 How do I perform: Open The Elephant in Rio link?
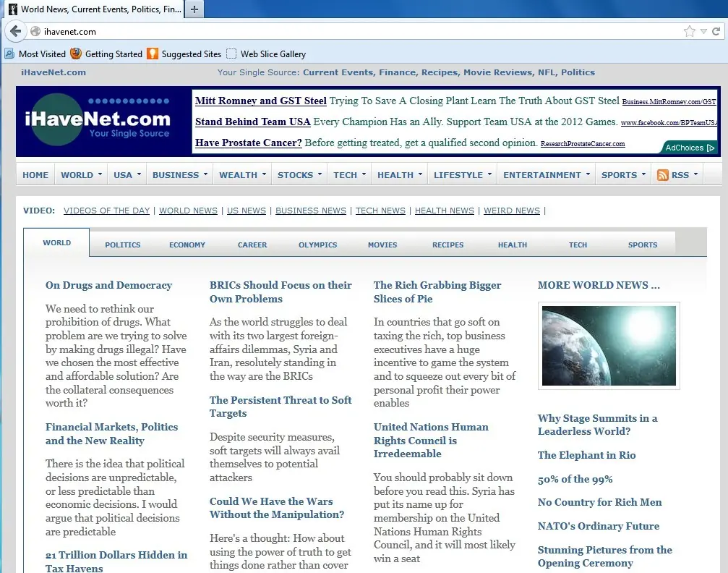click(586, 455)
